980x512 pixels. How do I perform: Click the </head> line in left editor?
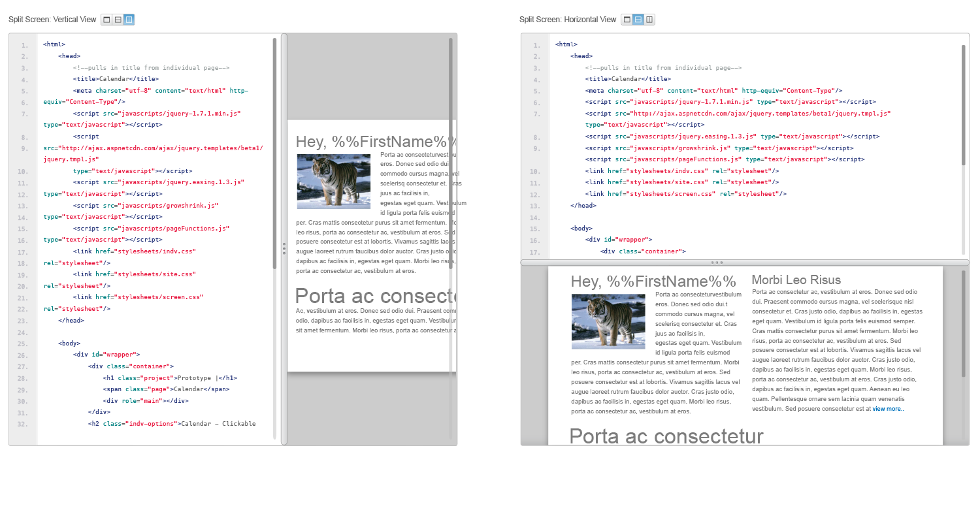71,321
